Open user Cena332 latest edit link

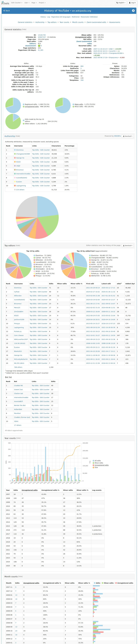(112, 51)
